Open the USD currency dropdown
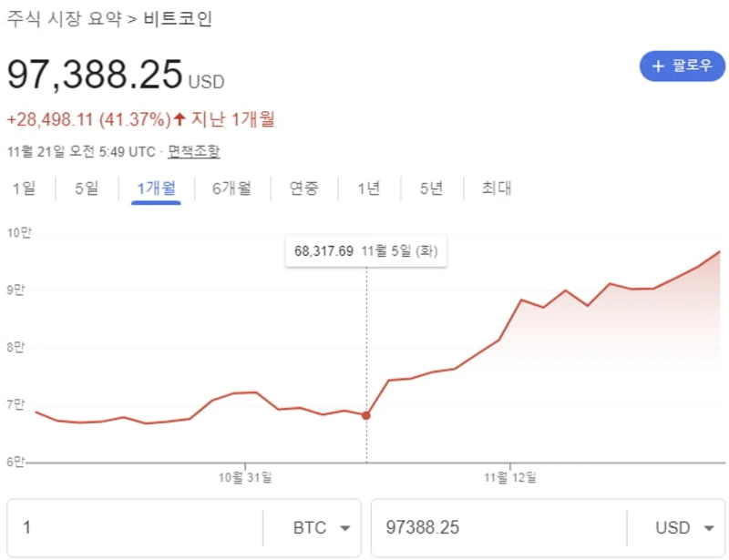The width and height of the screenshot is (729, 560). [683, 528]
